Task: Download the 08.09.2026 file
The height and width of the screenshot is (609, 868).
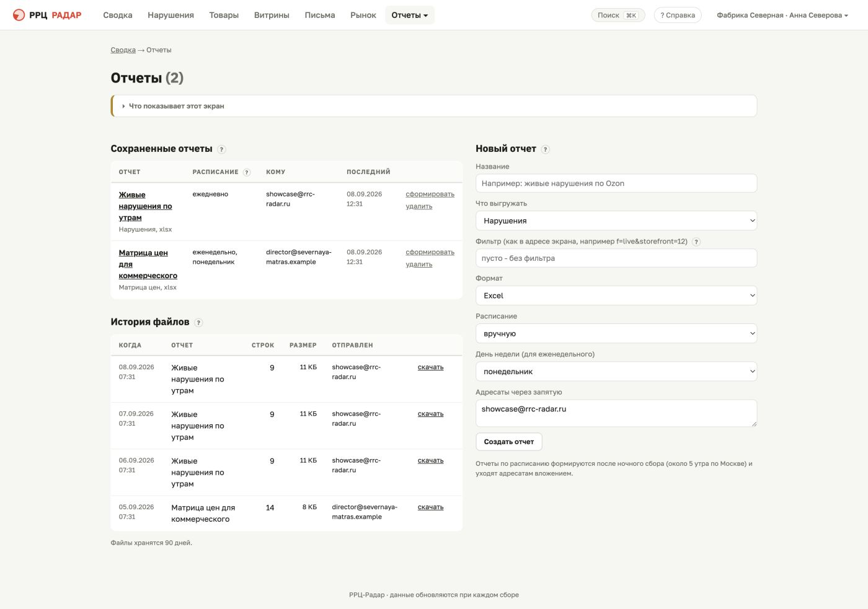Action: pos(430,367)
